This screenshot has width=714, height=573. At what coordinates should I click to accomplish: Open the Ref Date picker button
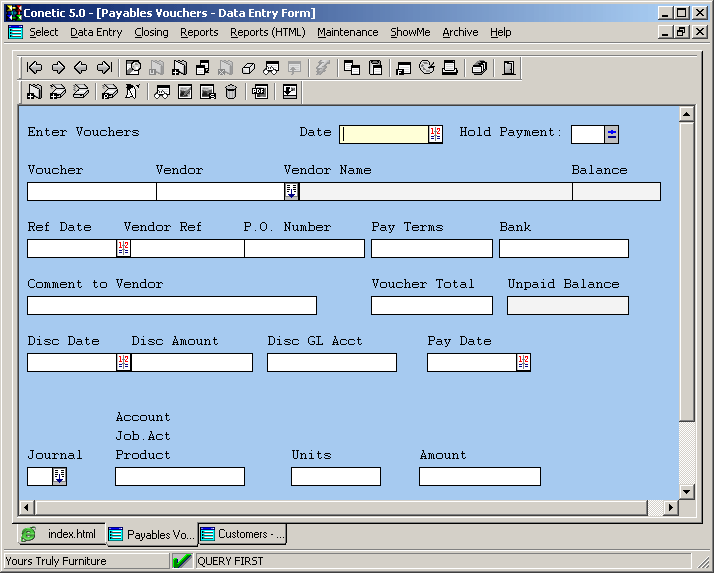click(x=124, y=248)
